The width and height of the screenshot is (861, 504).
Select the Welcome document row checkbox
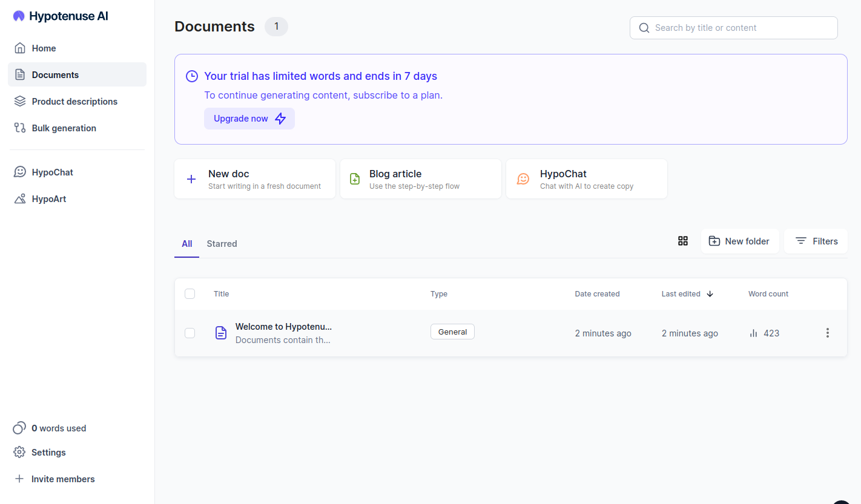coord(190,333)
